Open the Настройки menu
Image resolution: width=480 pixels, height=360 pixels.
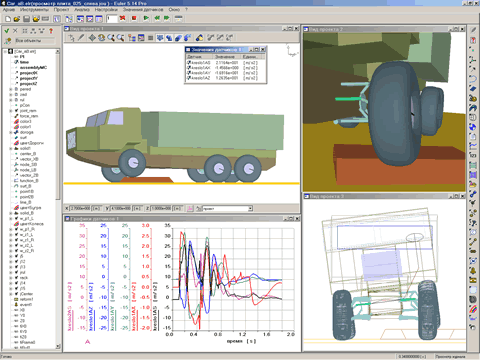(x=106, y=10)
